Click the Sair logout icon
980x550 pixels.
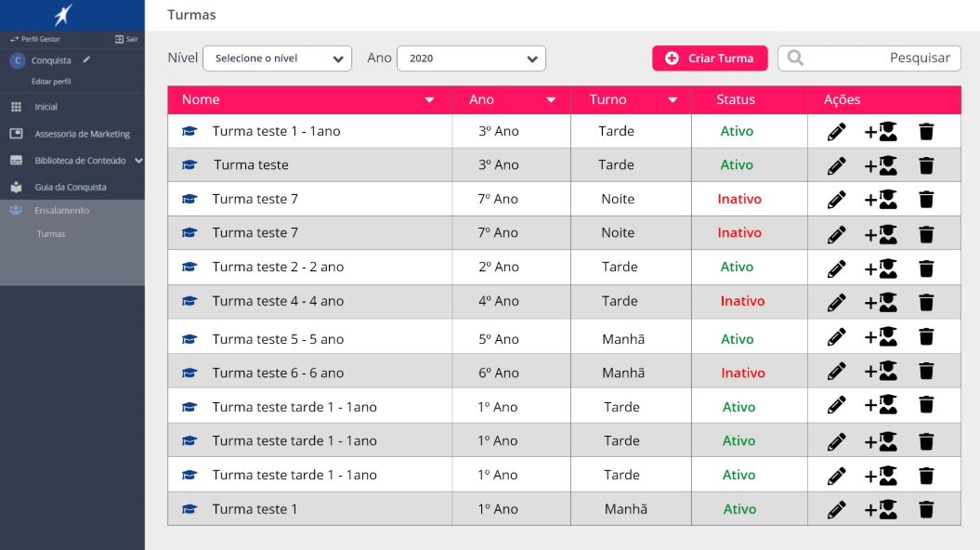click(x=120, y=39)
